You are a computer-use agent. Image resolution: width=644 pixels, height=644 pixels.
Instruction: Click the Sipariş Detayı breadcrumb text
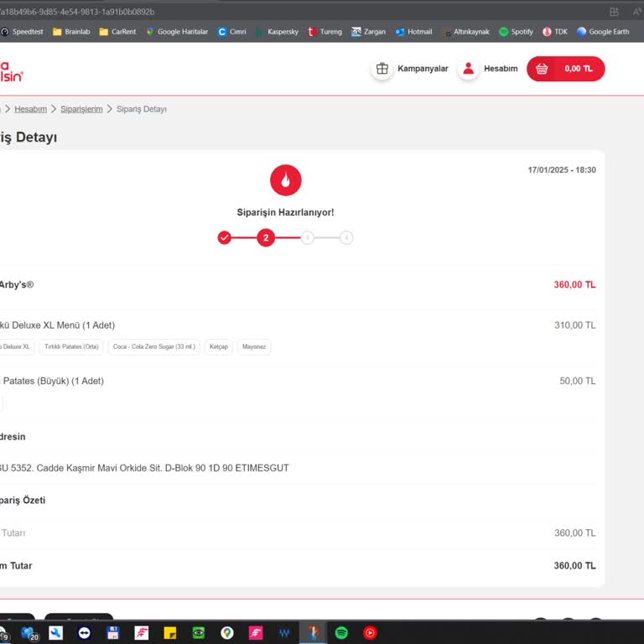click(x=141, y=109)
